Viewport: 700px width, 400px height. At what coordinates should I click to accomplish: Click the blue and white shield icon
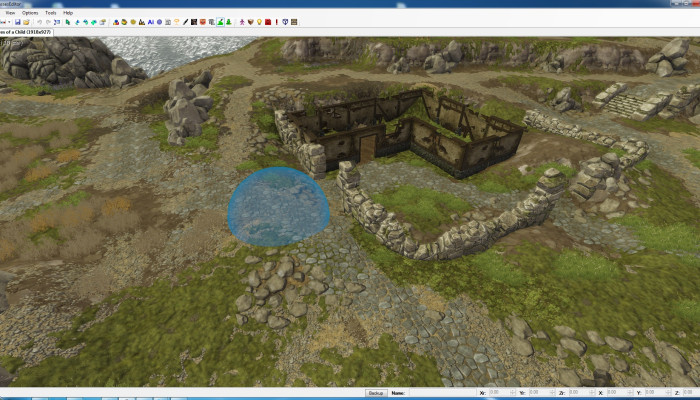pyautogui.click(x=285, y=22)
